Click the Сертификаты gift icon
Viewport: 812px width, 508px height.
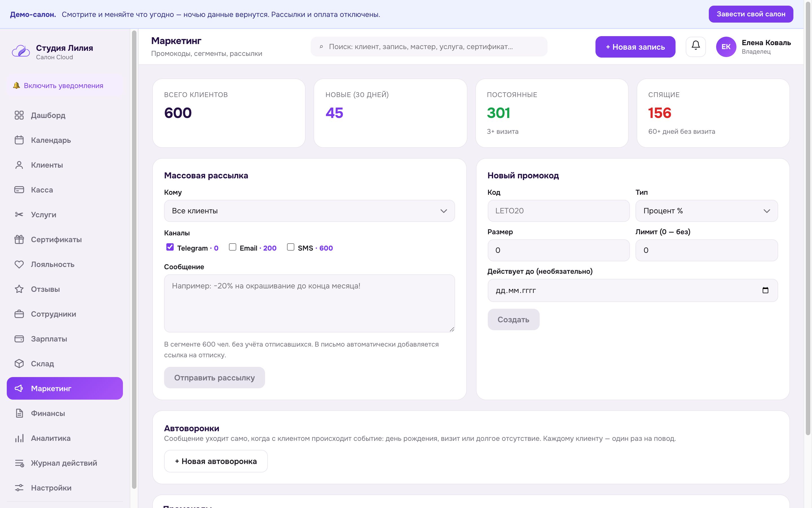(x=19, y=240)
